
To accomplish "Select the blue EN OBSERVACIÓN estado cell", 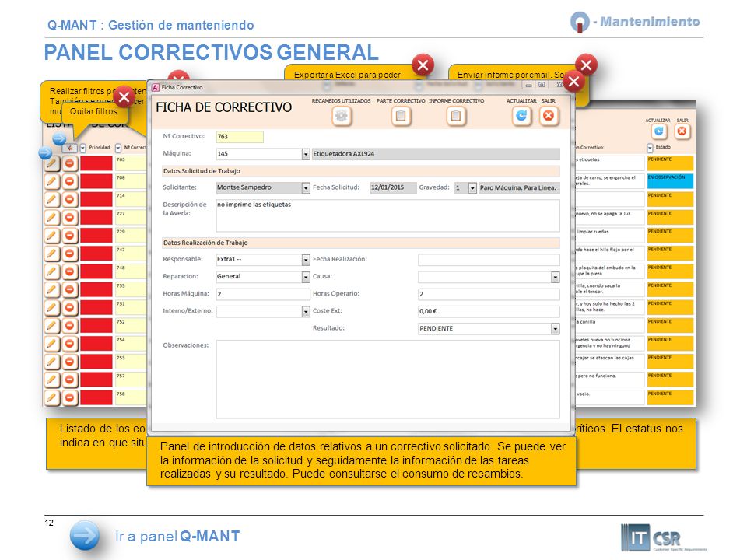I will pyautogui.click(x=670, y=181).
